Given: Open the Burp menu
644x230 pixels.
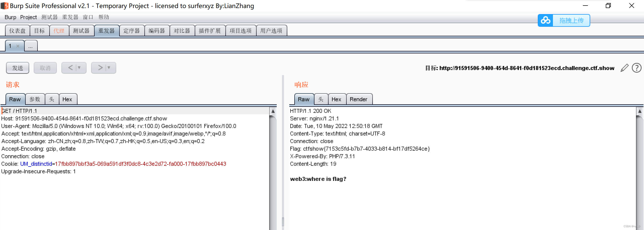Looking at the screenshot, I should [x=10, y=17].
